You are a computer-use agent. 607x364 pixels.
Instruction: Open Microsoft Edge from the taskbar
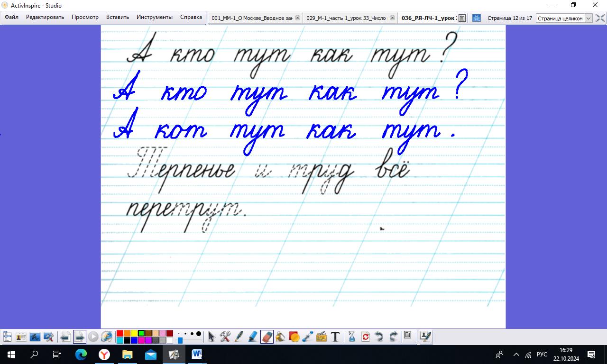coord(81,354)
